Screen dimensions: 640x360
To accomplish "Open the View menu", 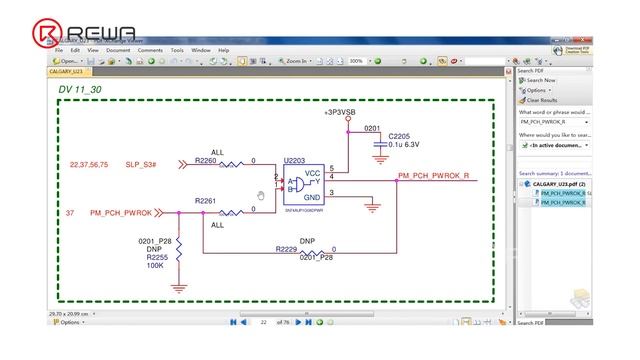I will click(93, 50).
